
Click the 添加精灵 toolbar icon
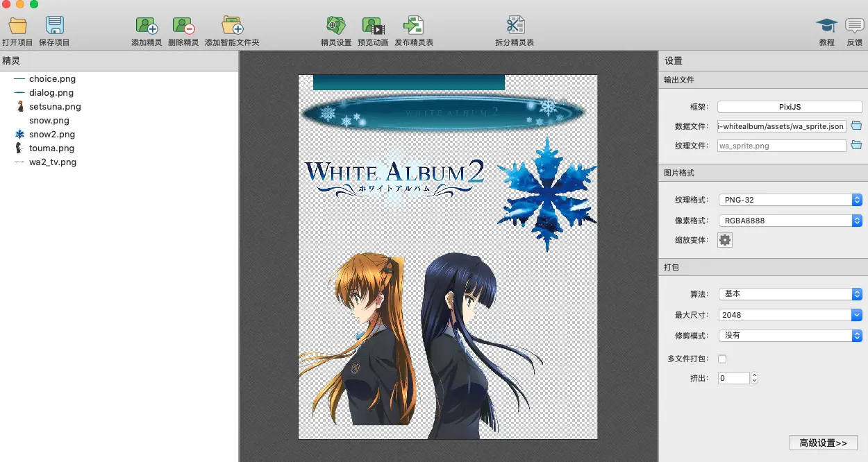pyautogui.click(x=147, y=26)
